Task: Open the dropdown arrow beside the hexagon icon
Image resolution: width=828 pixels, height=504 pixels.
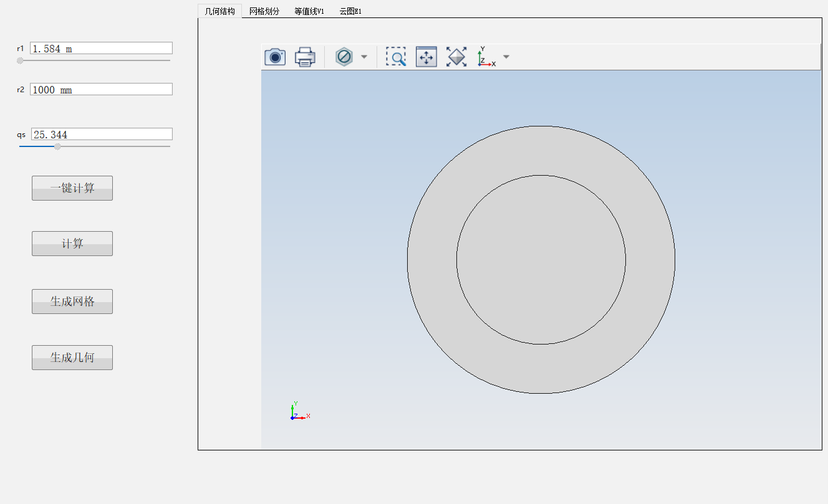Action: click(x=364, y=57)
